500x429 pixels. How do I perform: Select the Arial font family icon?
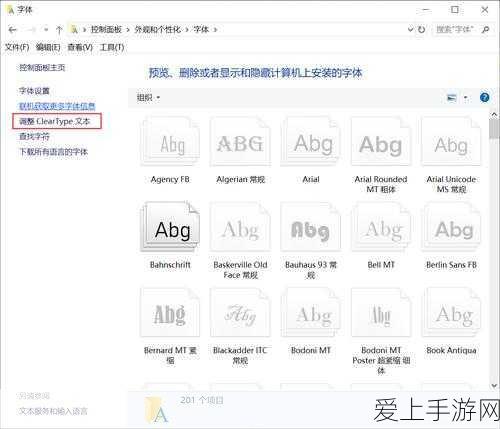(x=311, y=142)
